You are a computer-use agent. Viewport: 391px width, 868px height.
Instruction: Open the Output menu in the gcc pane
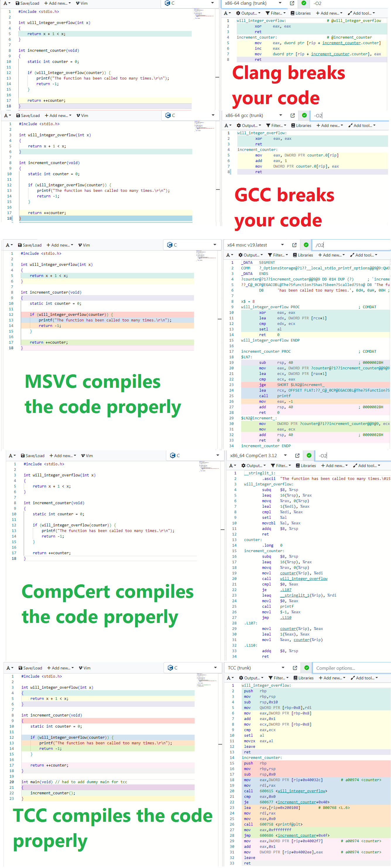pyautogui.click(x=249, y=126)
